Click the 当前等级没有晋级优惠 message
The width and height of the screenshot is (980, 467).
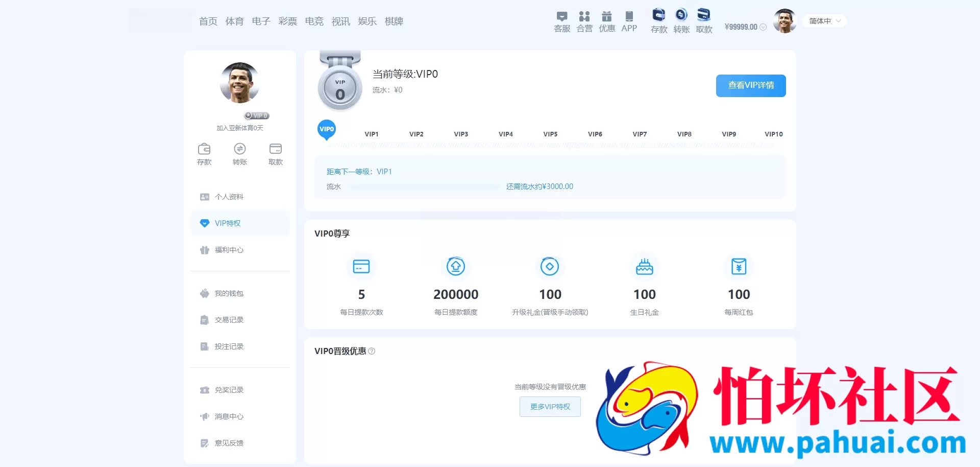(550, 387)
